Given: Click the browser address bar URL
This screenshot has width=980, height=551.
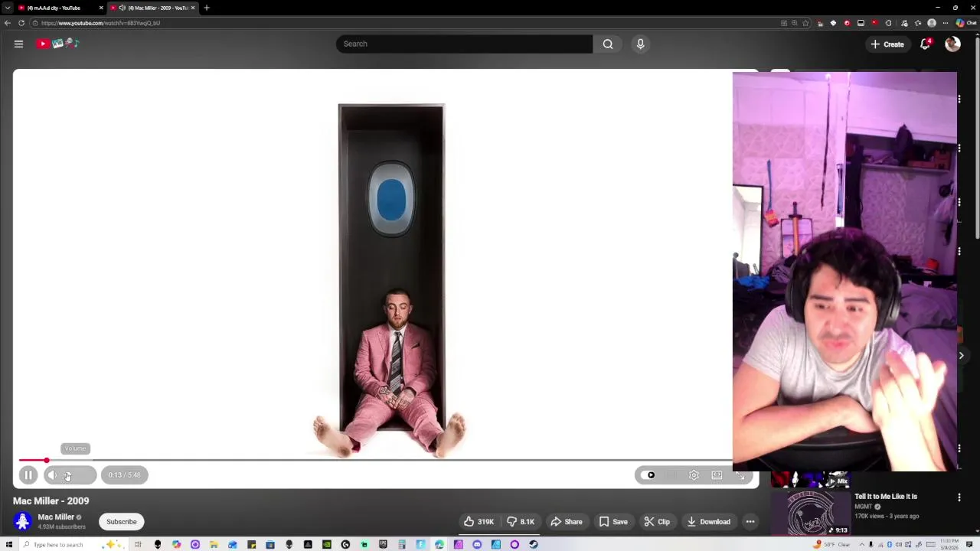Looking at the screenshot, I should 100,23.
